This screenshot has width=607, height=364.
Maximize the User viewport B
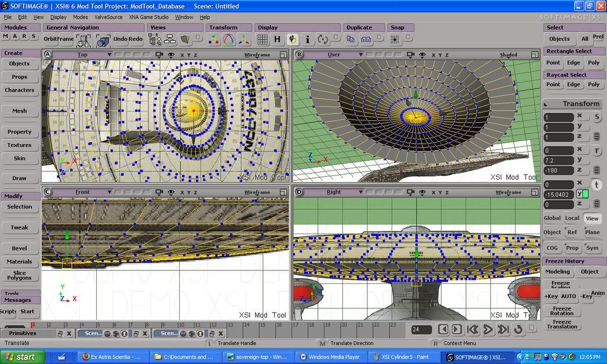point(535,55)
